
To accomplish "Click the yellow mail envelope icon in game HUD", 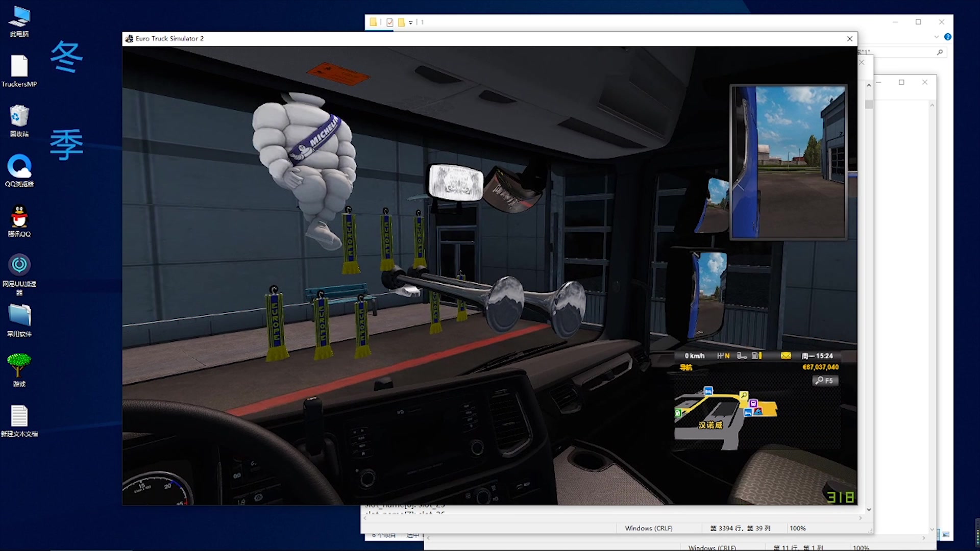I will pos(786,356).
